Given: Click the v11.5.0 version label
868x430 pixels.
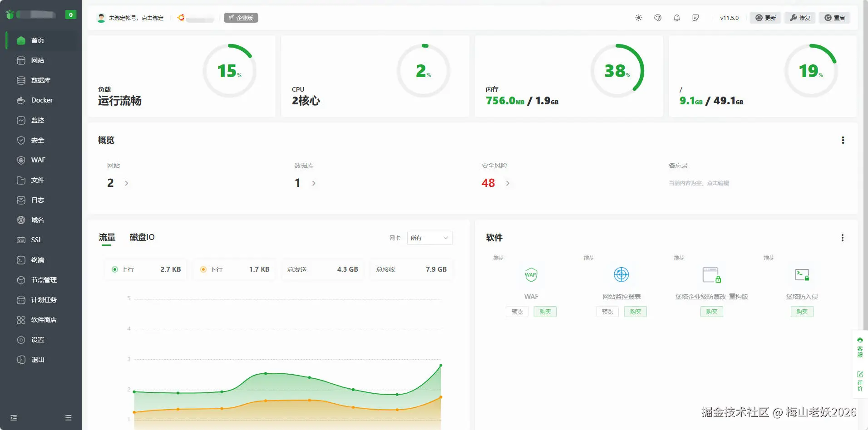Looking at the screenshot, I should tap(730, 18).
